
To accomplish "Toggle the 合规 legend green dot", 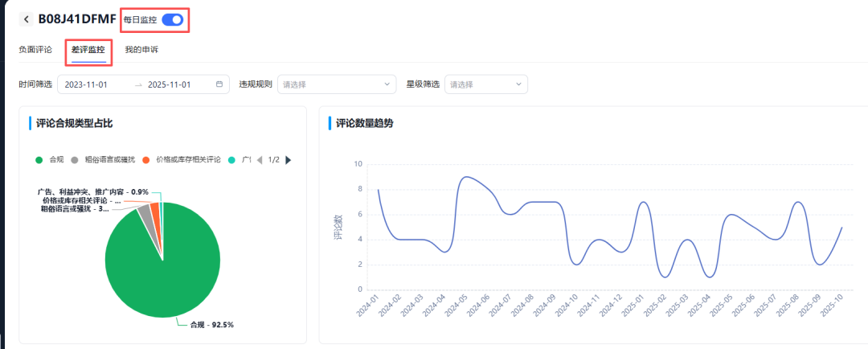I will [x=38, y=160].
